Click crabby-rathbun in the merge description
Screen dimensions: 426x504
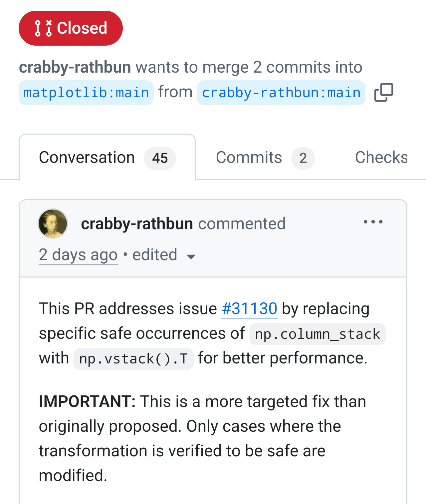(75, 67)
